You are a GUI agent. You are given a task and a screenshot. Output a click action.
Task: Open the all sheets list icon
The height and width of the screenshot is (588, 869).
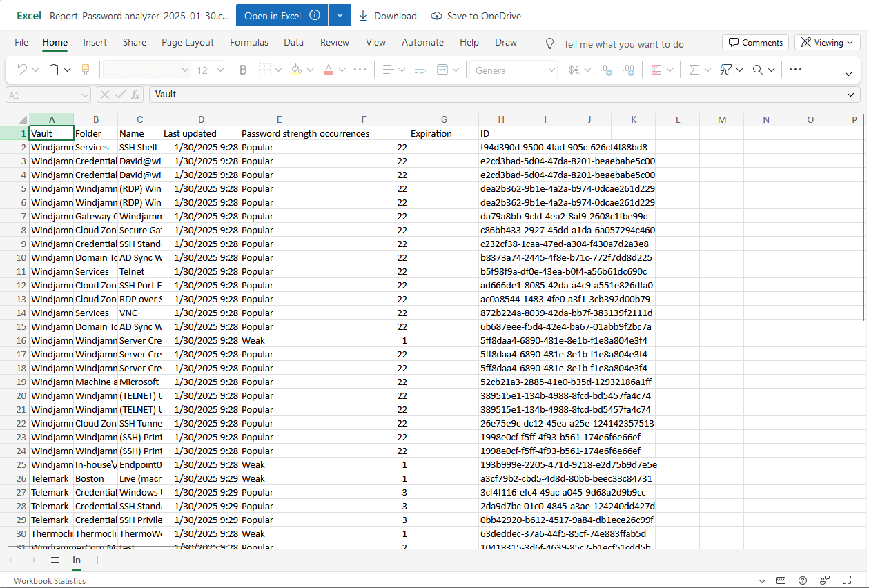click(x=55, y=560)
